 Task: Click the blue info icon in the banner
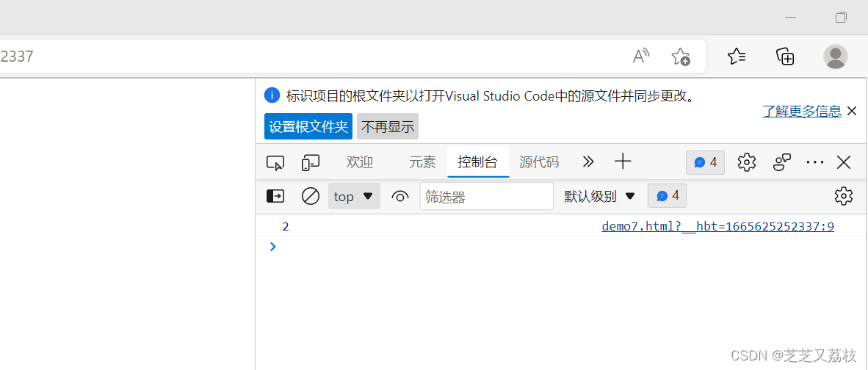click(x=272, y=95)
